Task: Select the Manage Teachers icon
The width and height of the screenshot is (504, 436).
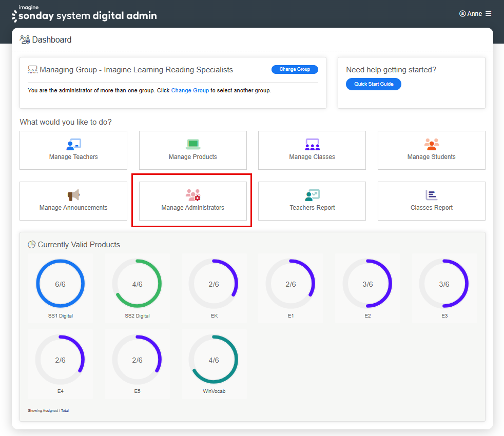Action: (73, 144)
